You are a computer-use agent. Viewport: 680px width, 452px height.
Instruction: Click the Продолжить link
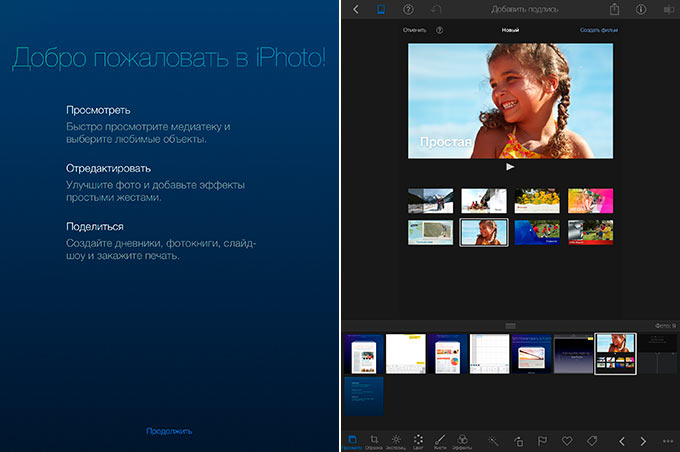[x=169, y=431]
